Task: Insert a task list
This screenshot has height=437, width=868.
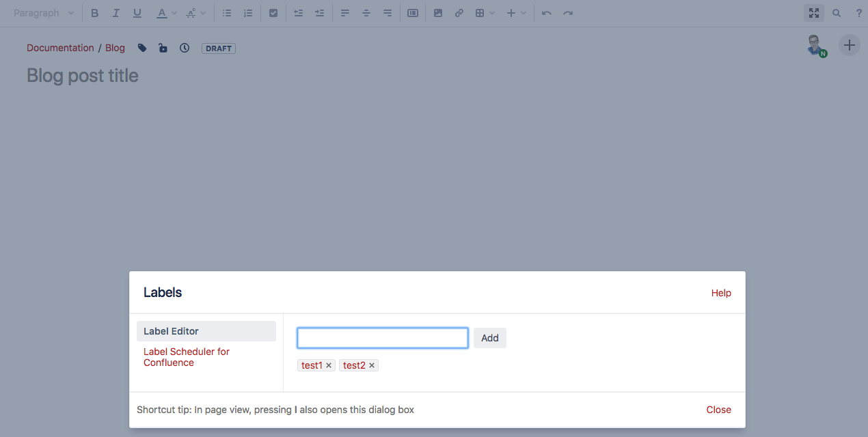Action: [x=273, y=12]
